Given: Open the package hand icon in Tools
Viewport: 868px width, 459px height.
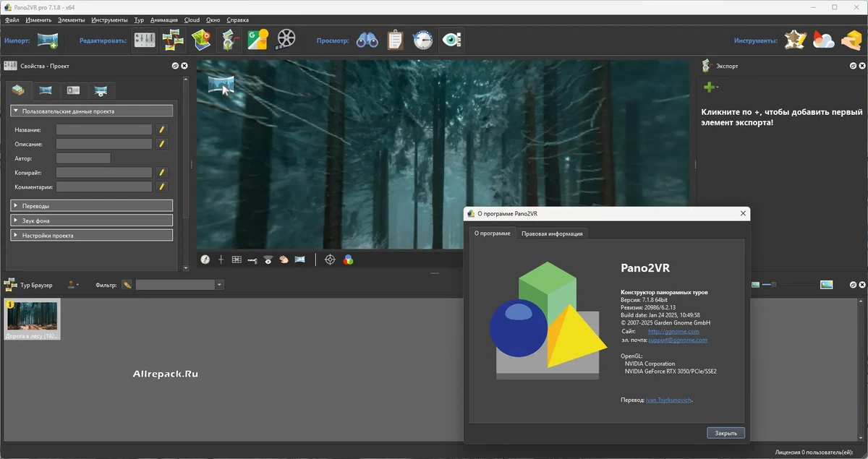Looking at the screenshot, I should [851, 40].
